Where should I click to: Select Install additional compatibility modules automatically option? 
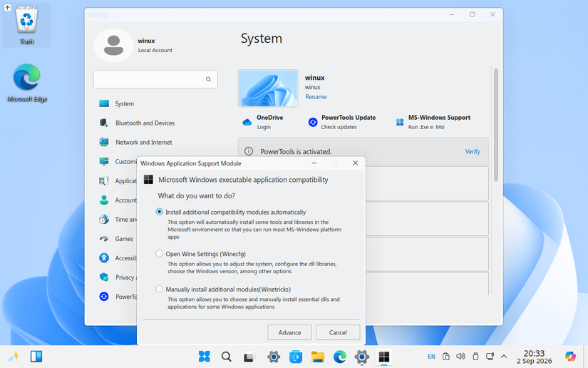point(160,212)
